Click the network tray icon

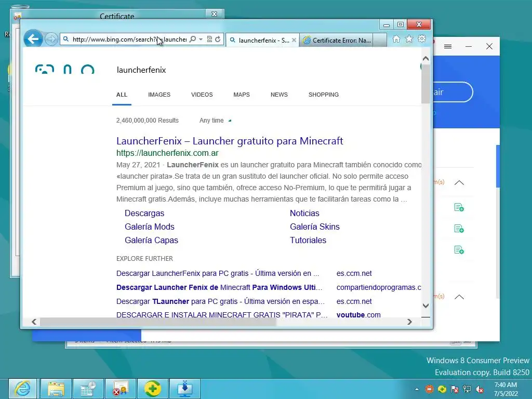[467, 389]
